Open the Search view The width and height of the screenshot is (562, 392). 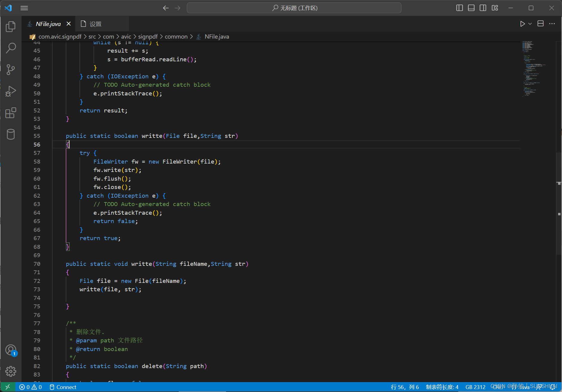pyautogui.click(x=11, y=48)
